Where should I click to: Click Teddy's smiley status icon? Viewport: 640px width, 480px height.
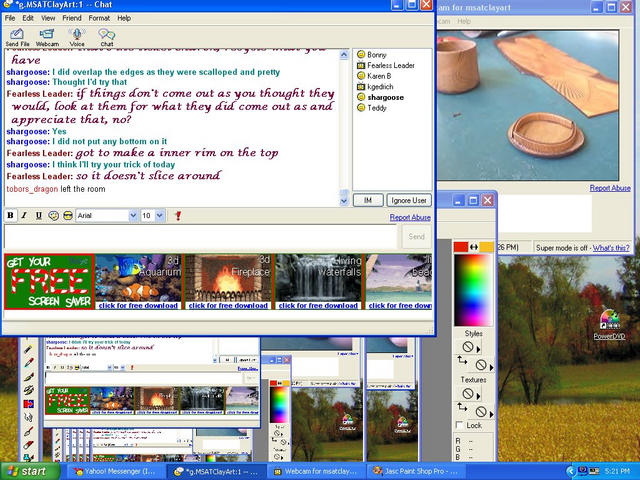[x=361, y=108]
